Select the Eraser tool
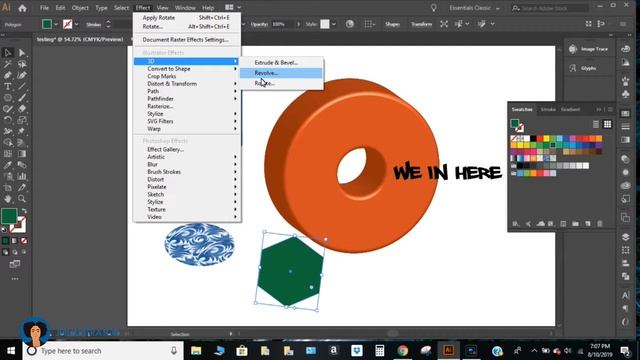 click(22, 109)
